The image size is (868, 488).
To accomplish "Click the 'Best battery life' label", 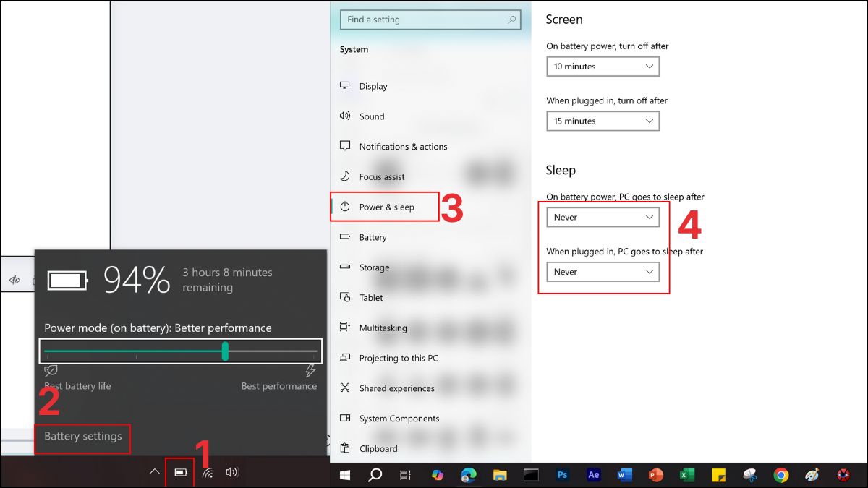I will (x=77, y=386).
